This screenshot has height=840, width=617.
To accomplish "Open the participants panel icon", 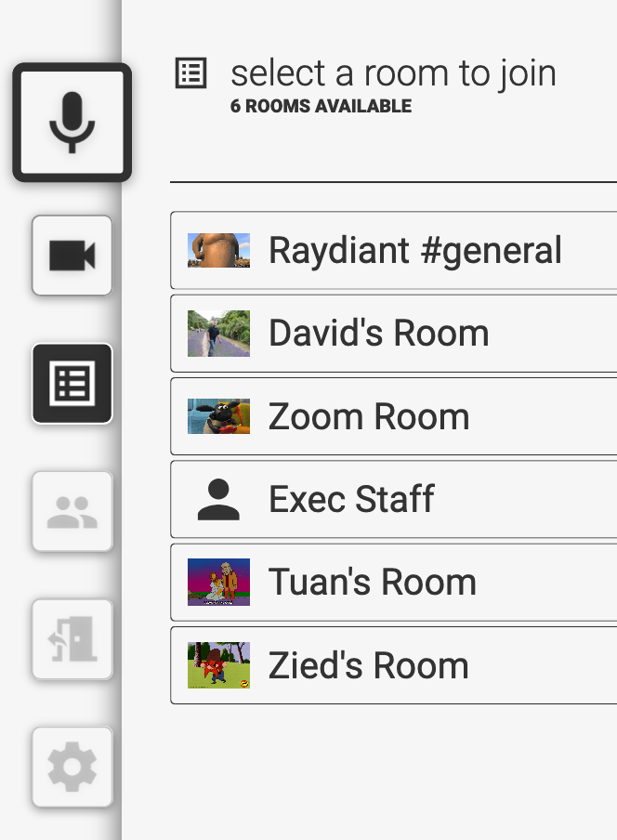I will tap(72, 511).
